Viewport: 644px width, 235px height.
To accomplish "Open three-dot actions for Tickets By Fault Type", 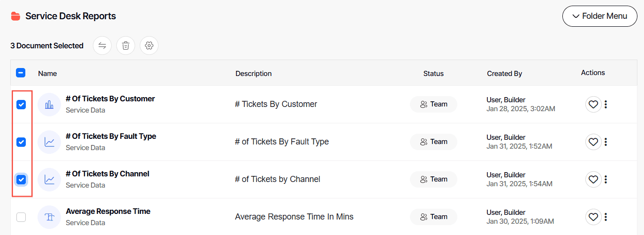I will (x=606, y=142).
